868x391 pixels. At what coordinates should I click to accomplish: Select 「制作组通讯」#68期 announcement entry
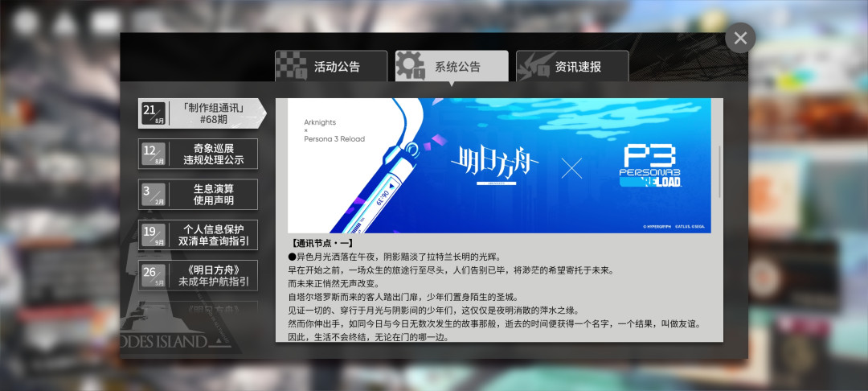[202, 113]
